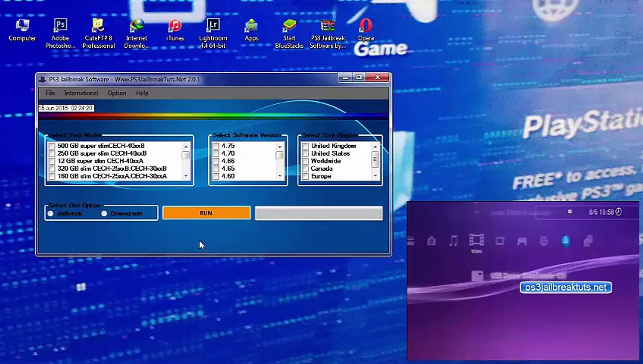643x364 pixels.
Task: Open Internet Download Manager shortcut
Action: (x=136, y=33)
